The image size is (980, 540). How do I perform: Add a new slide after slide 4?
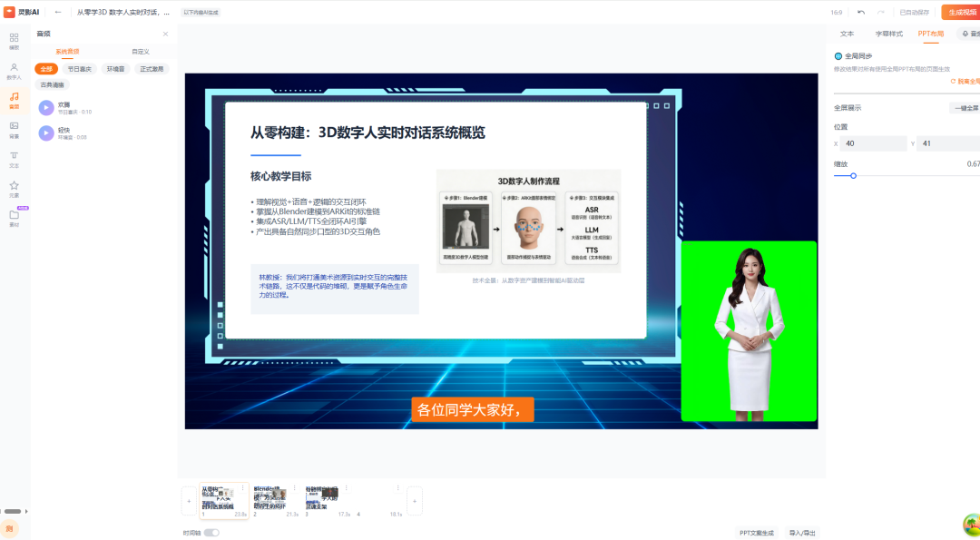414,501
